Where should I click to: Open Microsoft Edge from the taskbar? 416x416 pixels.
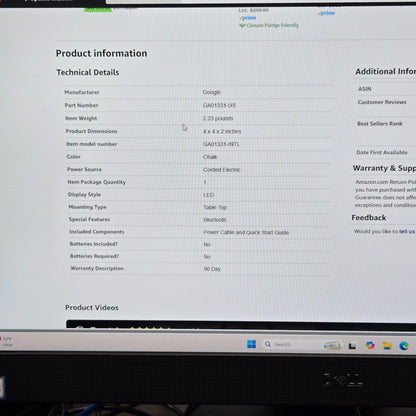click(404, 346)
